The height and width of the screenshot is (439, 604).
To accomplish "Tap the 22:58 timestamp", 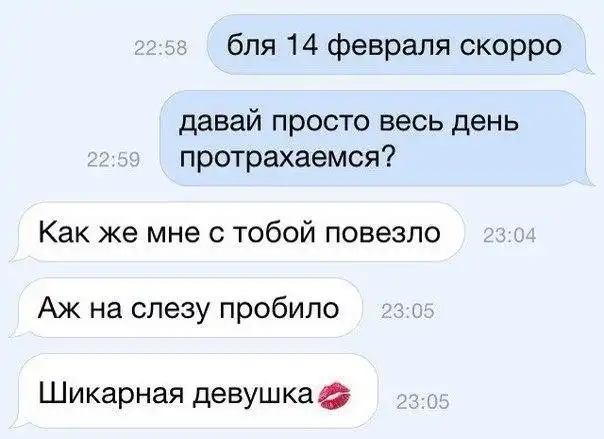I will 160,49.
